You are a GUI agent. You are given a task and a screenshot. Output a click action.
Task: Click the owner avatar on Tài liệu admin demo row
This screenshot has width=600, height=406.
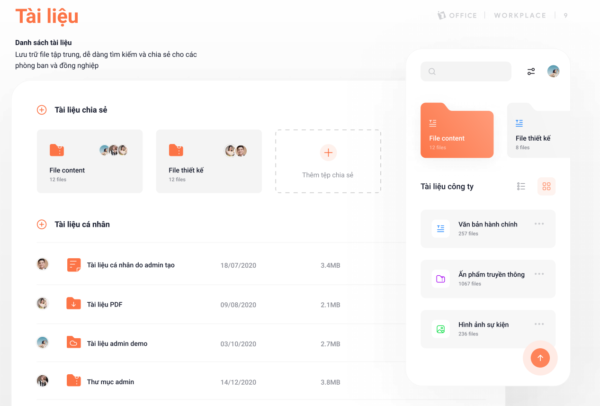(42, 342)
